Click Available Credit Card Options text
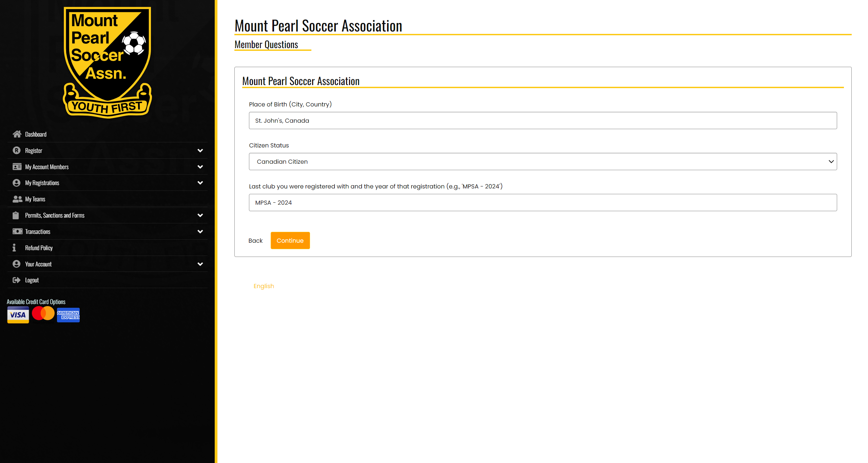 (x=36, y=302)
